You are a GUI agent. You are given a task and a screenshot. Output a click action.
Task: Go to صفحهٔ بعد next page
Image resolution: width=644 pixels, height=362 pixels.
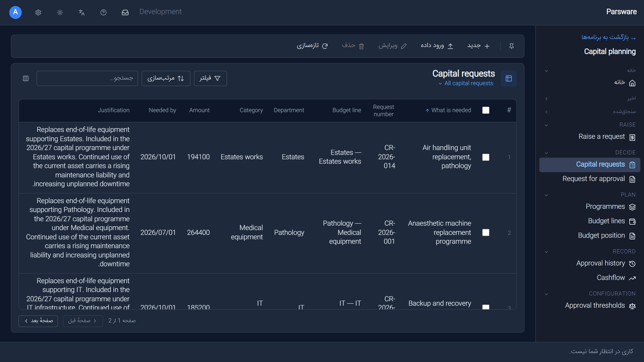click(x=38, y=321)
